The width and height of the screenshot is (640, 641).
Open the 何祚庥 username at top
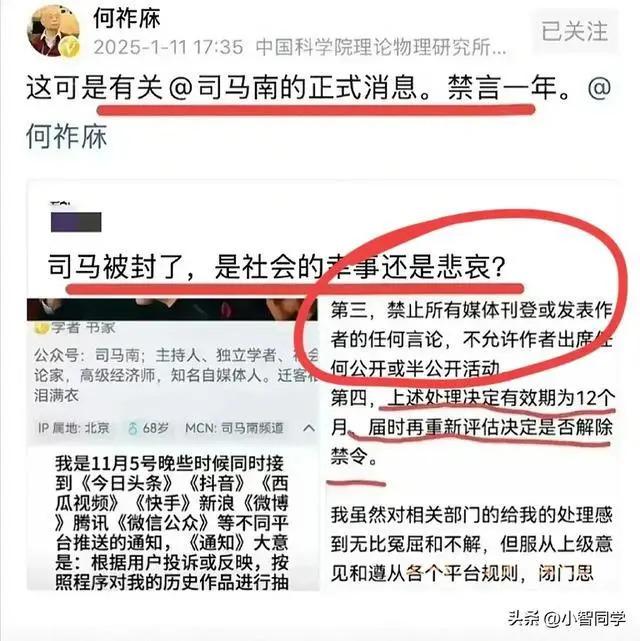pos(126,18)
